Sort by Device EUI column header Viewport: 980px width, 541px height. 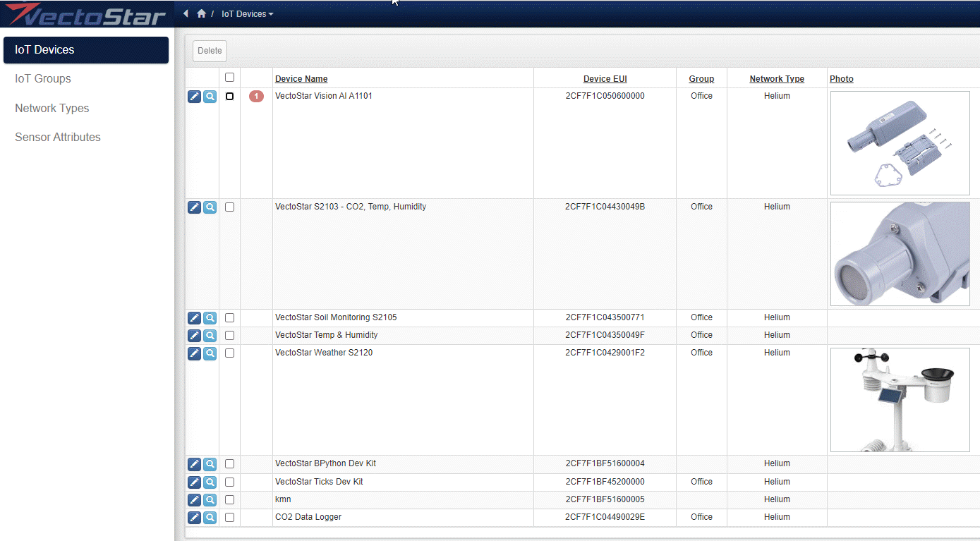pyautogui.click(x=605, y=79)
